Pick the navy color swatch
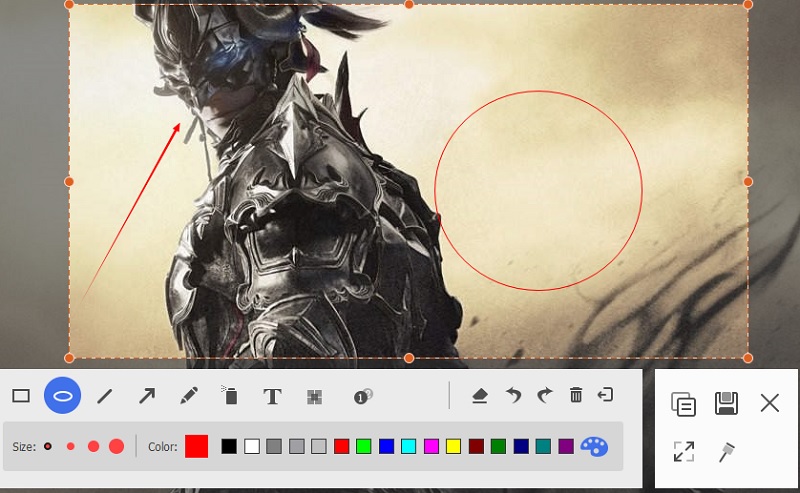This screenshot has width=800, height=493. 521,447
